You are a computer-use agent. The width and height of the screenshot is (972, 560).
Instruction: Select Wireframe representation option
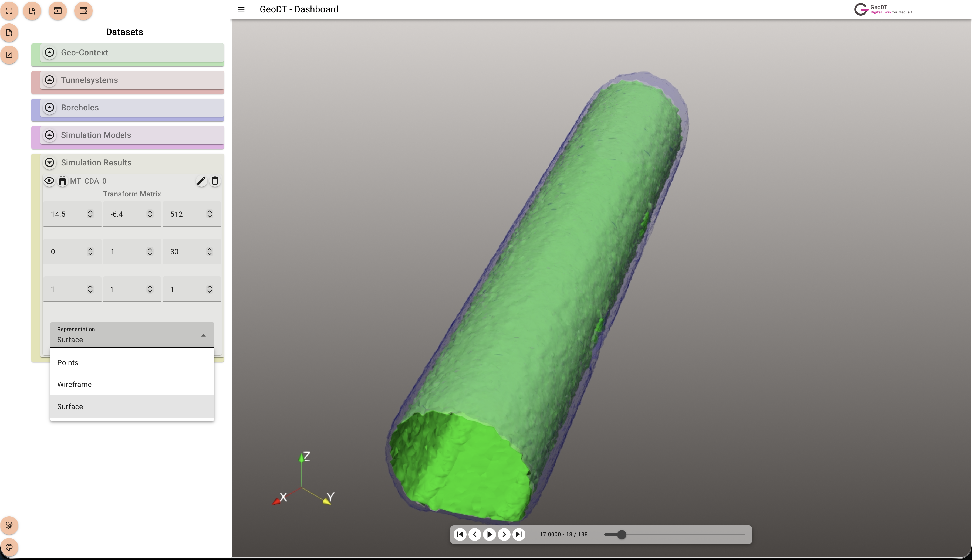coord(132,385)
